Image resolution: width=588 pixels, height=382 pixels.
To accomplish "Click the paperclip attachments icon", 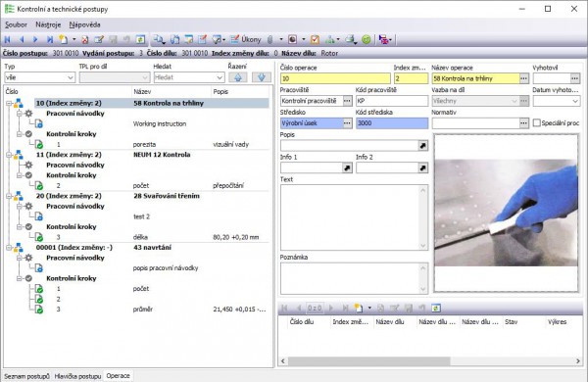I will 269,39.
